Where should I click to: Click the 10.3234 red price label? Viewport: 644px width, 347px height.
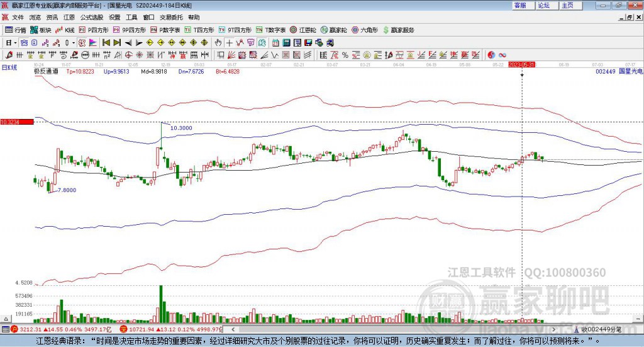pyautogui.click(x=17, y=122)
